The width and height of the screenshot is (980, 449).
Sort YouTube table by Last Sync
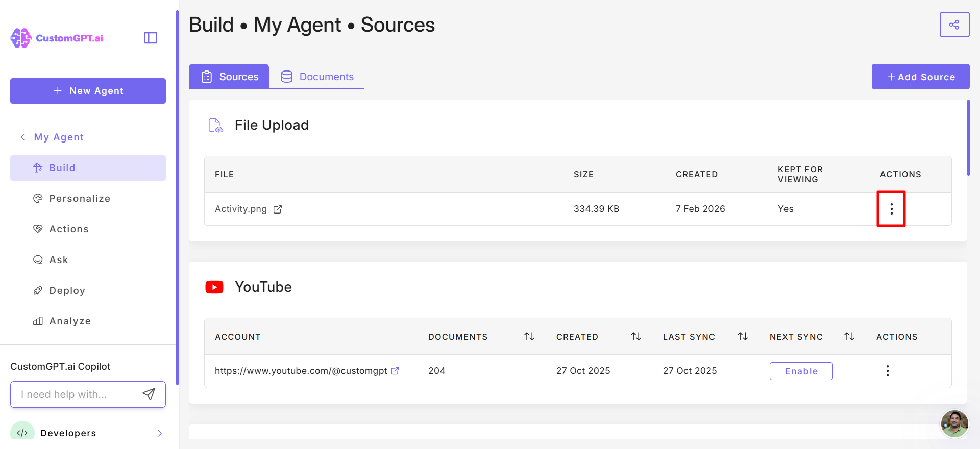coord(743,336)
